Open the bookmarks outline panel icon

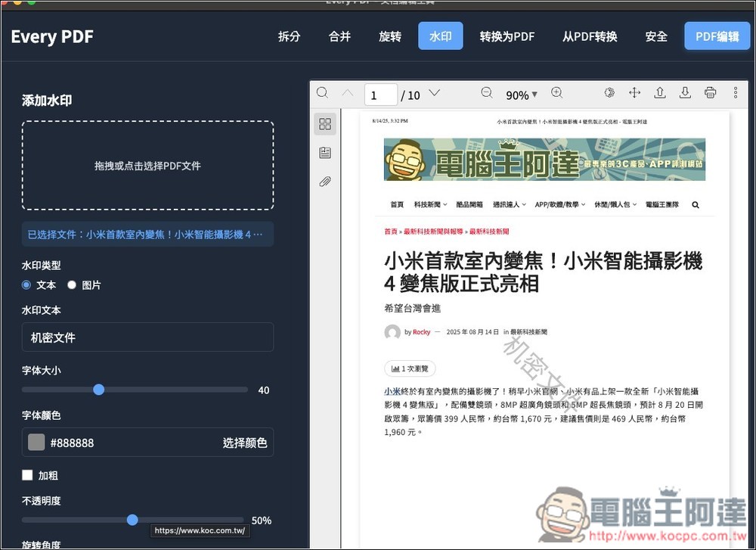click(325, 153)
